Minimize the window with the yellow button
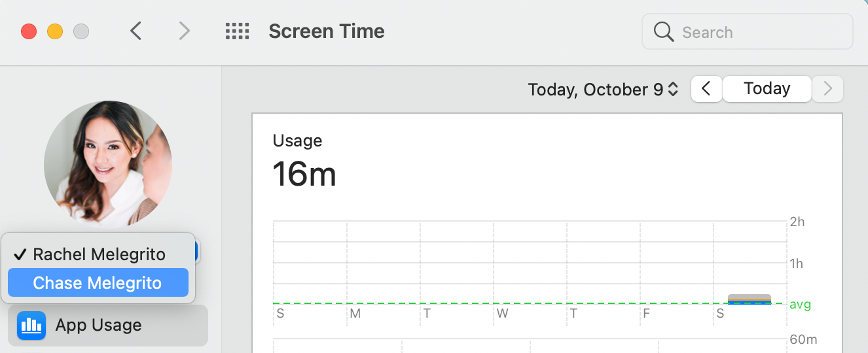 (55, 31)
